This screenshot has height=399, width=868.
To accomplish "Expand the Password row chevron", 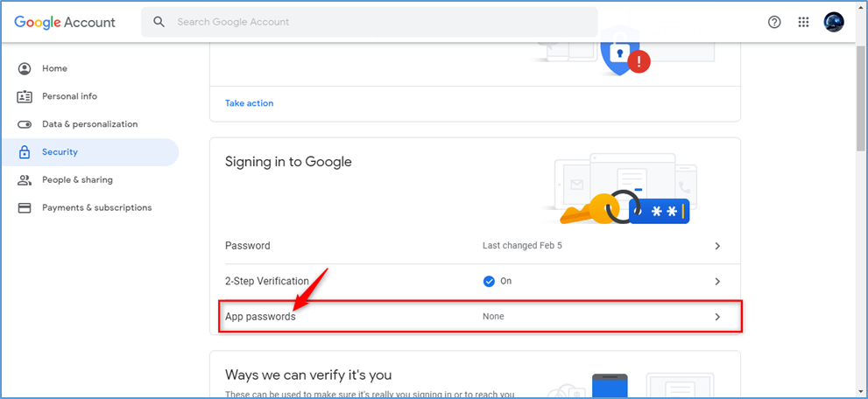I will (x=717, y=247).
